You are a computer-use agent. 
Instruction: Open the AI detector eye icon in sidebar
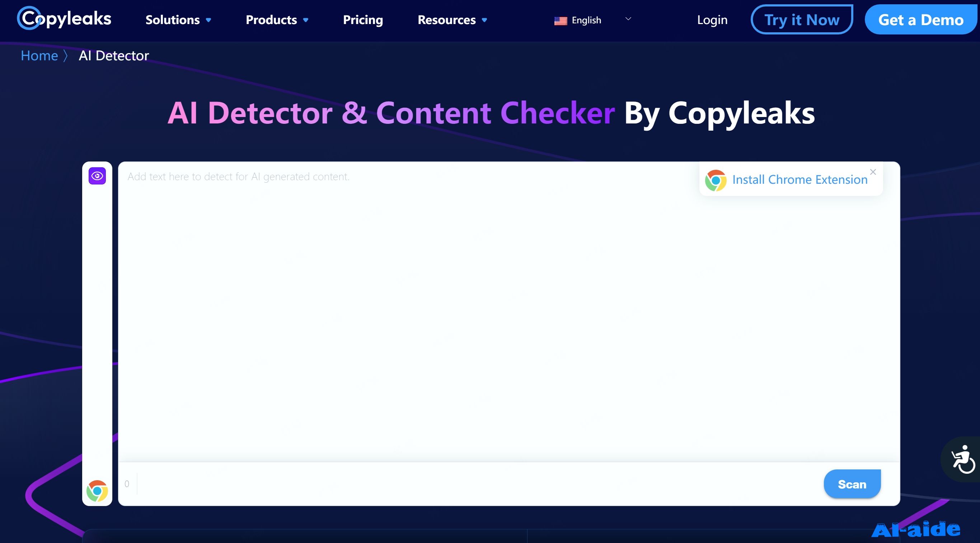(x=97, y=176)
